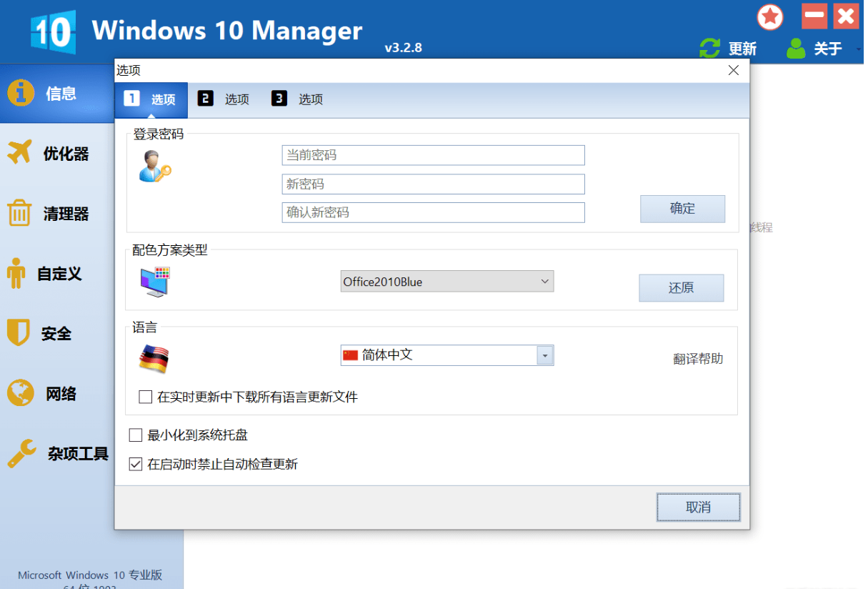868x589 pixels.
Task: Check 在实时更新中下载所有语言更新文件
Action: [x=145, y=397]
